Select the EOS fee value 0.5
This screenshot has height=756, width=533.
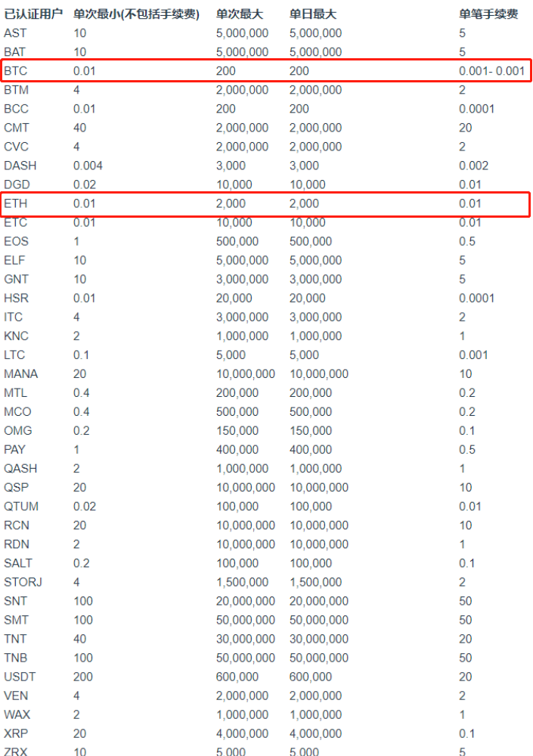(x=467, y=241)
